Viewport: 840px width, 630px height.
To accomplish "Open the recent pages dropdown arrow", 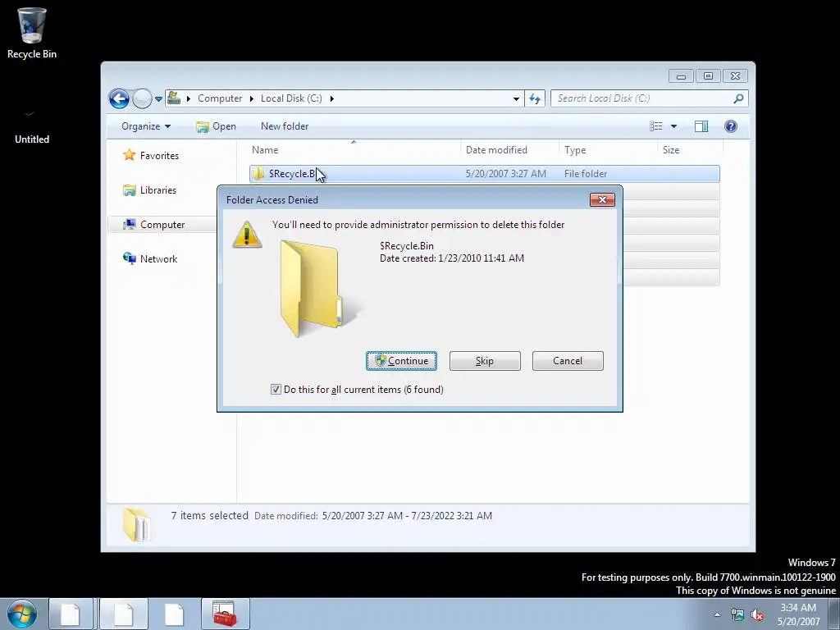I will pyautogui.click(x=158, y=98).
